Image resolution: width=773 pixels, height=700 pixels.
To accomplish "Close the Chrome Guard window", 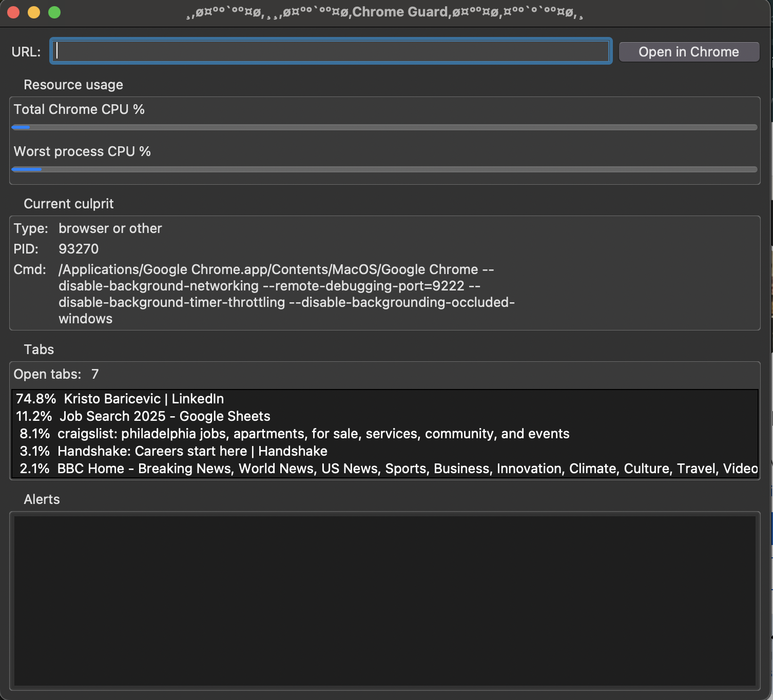I will click(14, 12).
